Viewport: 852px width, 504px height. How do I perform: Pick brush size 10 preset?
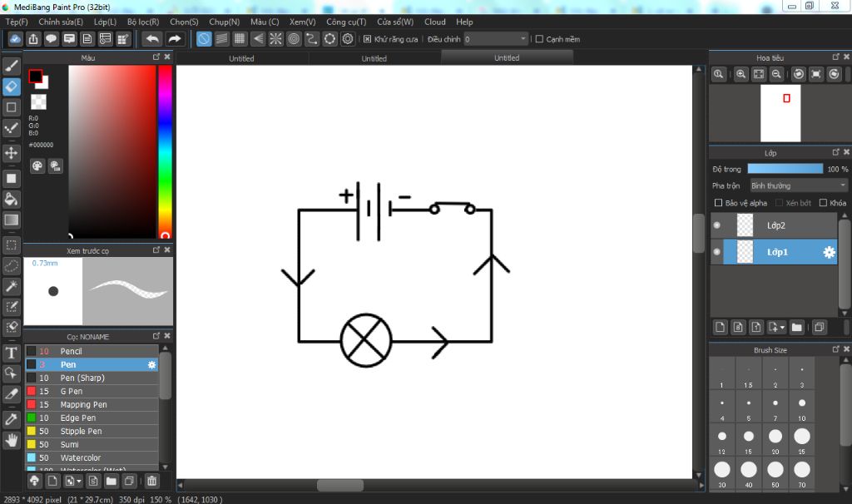point(802,408)
